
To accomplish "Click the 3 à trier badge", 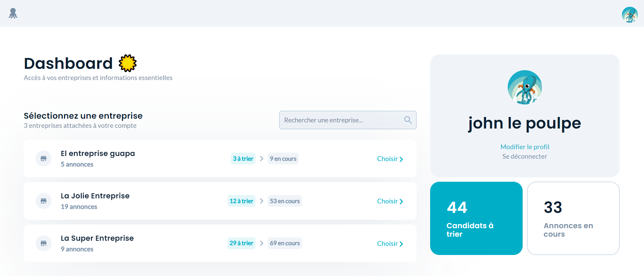I will pyautogui.click(x=243, y=159).
